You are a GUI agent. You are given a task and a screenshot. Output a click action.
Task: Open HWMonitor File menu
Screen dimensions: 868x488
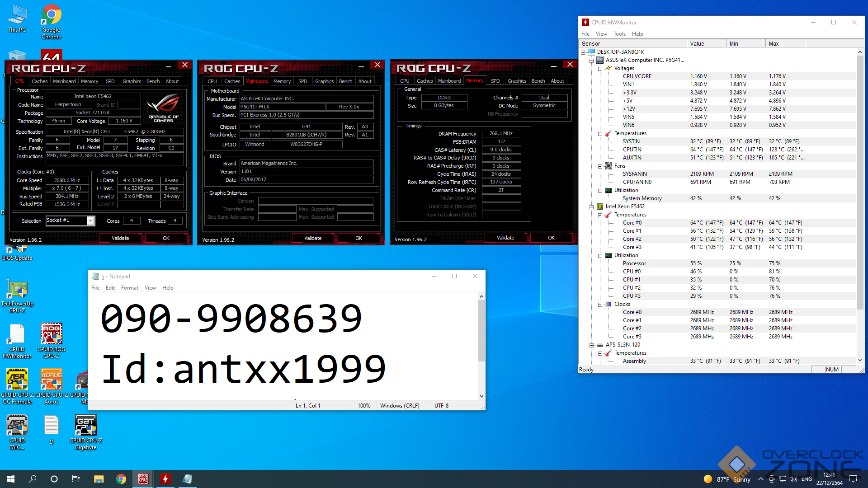pos(585,34)
